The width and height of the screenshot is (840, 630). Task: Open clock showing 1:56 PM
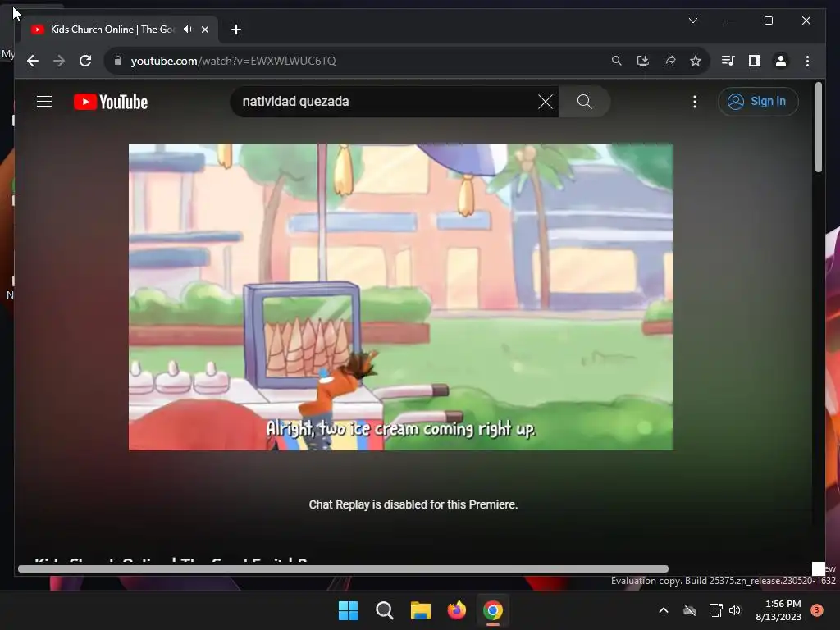pyautogui.click(x=778, y=610)
